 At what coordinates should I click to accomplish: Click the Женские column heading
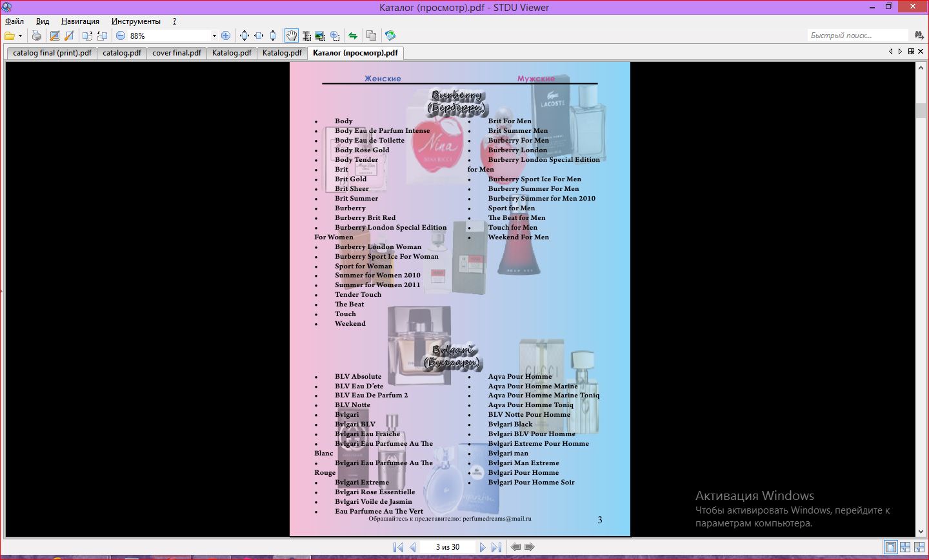pyautogui.click(x=383, y=79)
